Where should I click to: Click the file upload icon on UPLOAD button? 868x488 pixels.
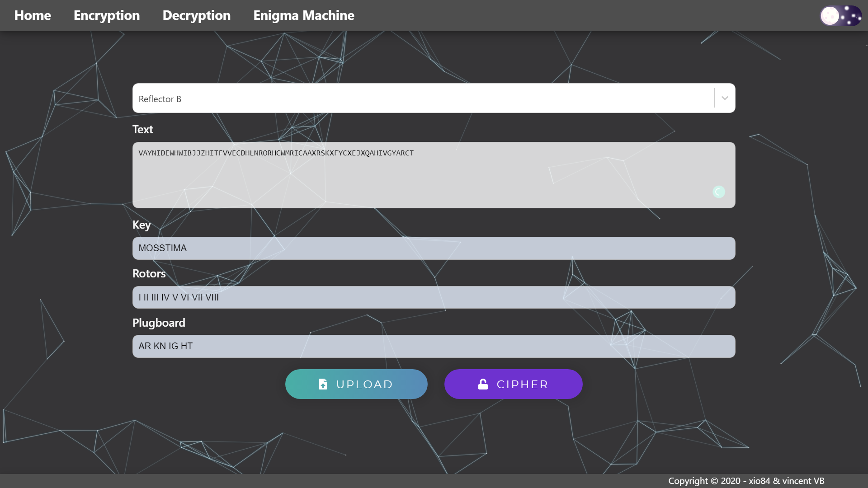coord(323,384)
